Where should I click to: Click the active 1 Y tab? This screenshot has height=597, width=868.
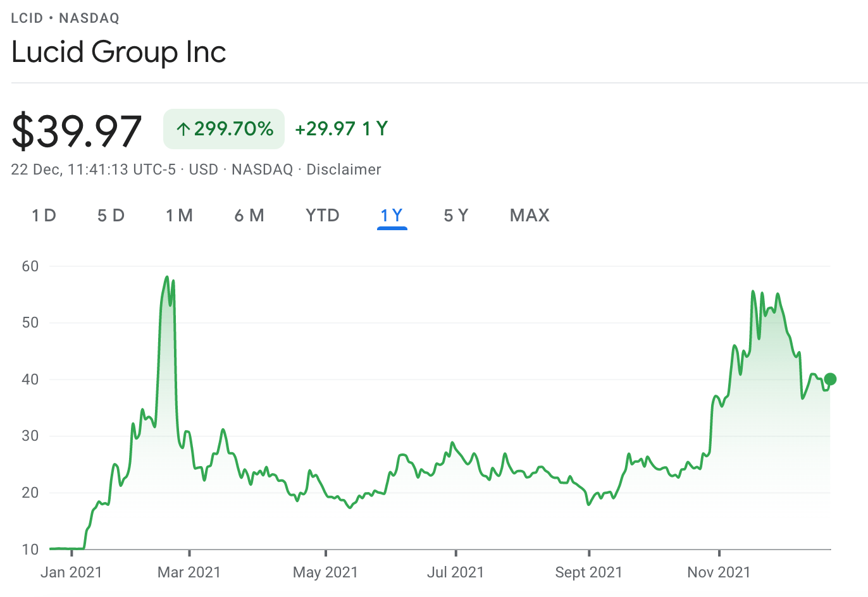(x=392, y=216)
